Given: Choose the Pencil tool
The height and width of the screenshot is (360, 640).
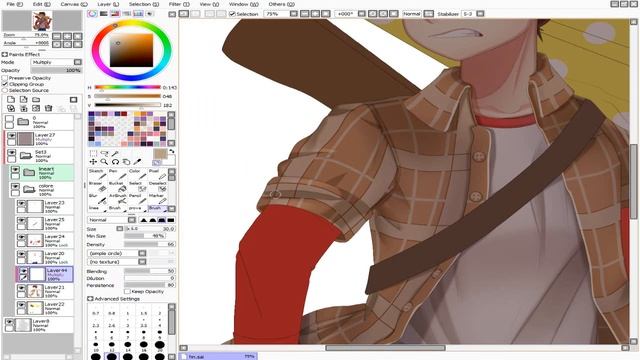Looking at the screenshot, I should pos(137,198).
